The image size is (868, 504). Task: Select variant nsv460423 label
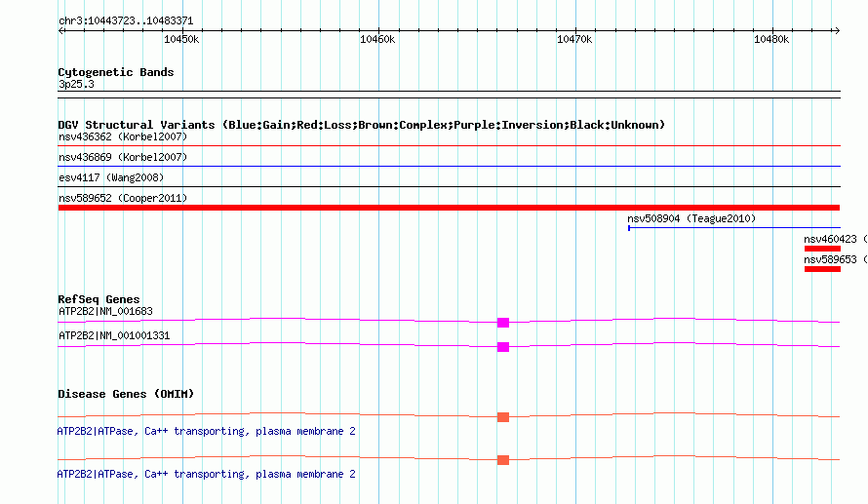835,239
